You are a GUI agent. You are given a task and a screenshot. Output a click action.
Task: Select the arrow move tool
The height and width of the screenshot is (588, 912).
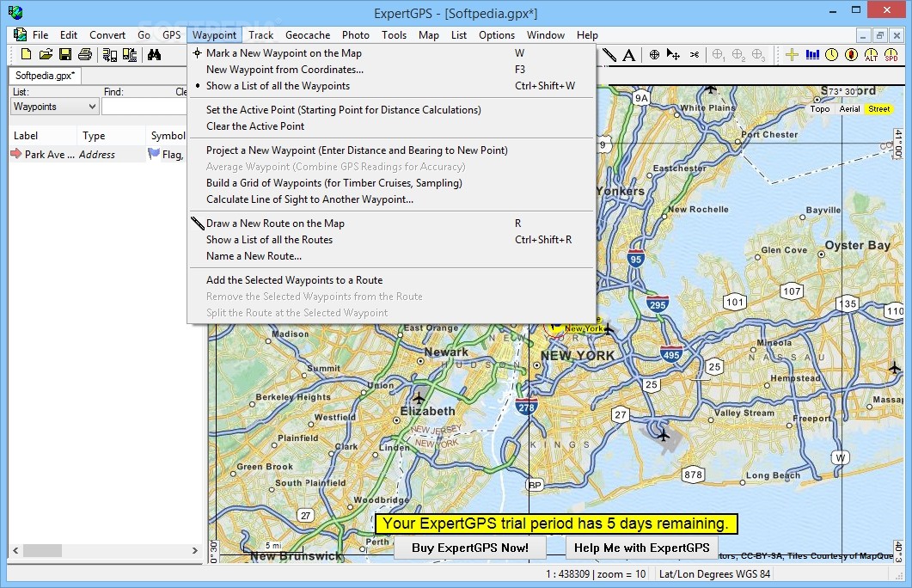673,55
